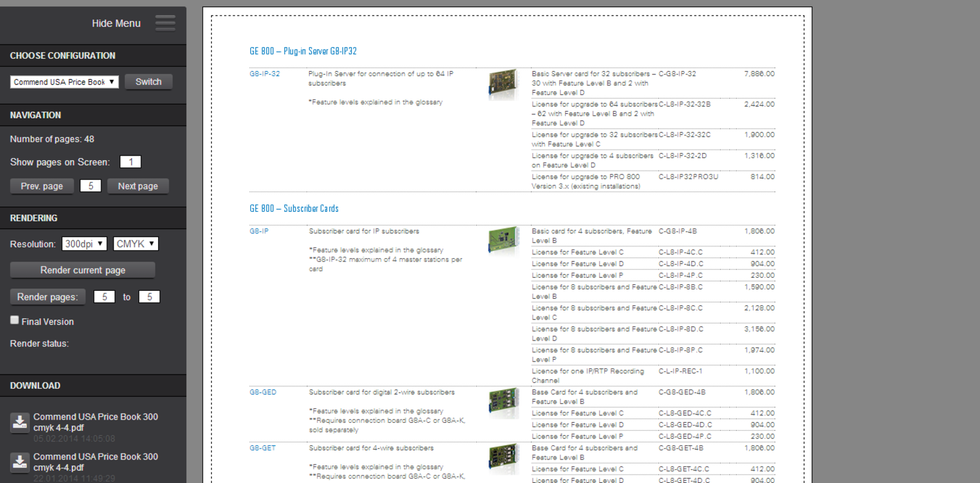Click the hamburger menu icon beside Hide Menu

coord(165,24)
